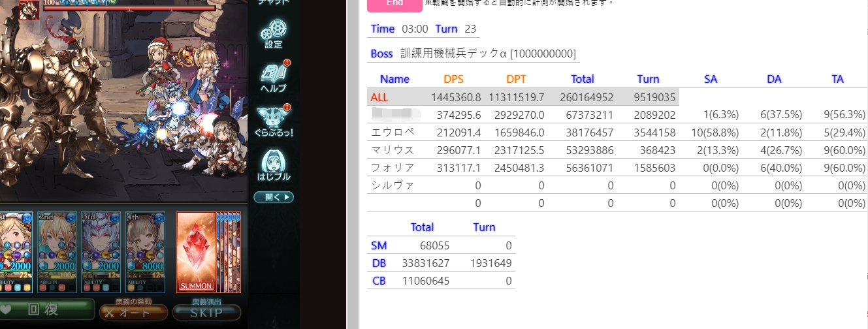This screenshot has height=329, width=868.
Task: Select the エウロペ row name
Action: coord(393,133)
